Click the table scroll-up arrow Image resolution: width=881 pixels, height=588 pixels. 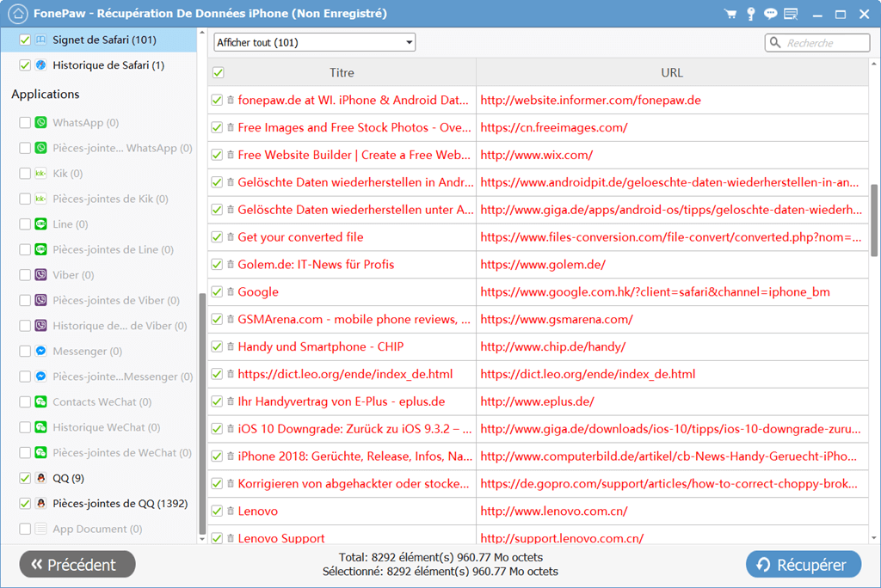[874, 64]
